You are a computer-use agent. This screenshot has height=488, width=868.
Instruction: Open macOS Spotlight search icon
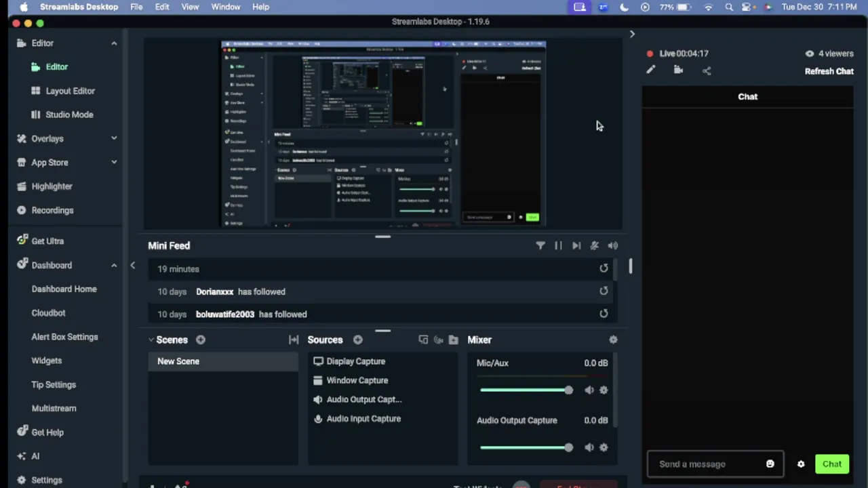tap(729, 7)
